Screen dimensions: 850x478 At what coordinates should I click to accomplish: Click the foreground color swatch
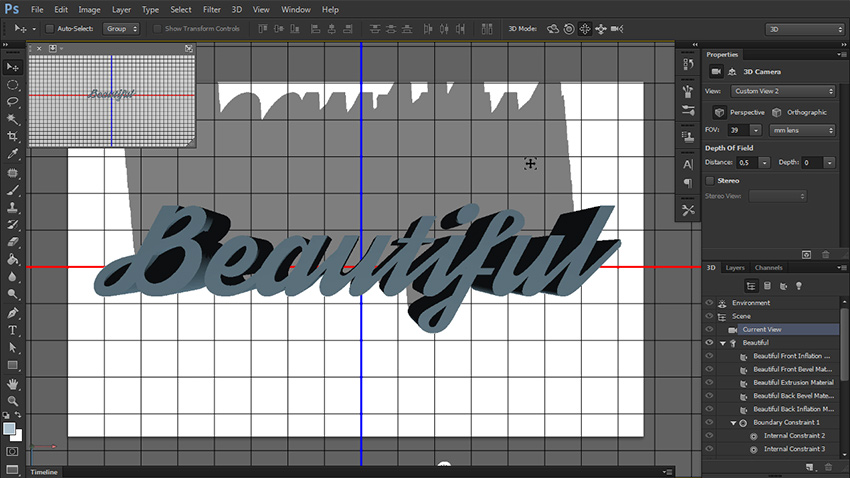point(9,428)
